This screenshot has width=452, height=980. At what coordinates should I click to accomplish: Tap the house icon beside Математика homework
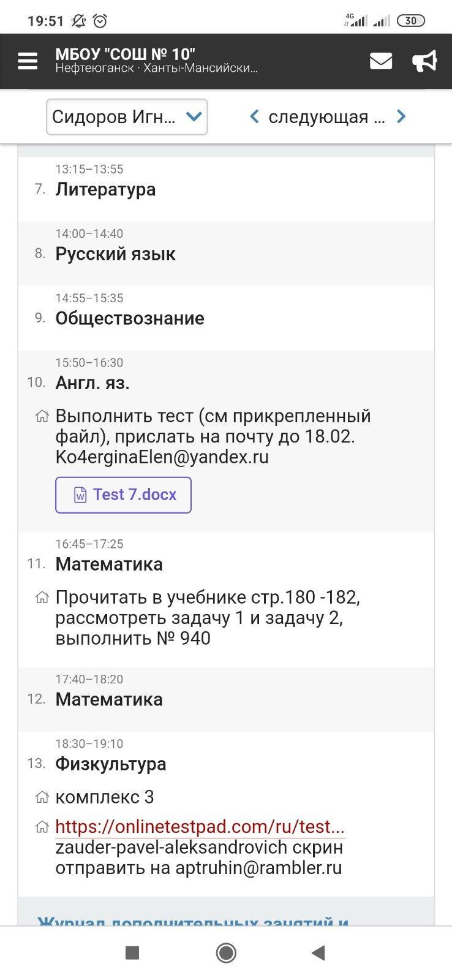pyautogui.click(x=42, y=598)
